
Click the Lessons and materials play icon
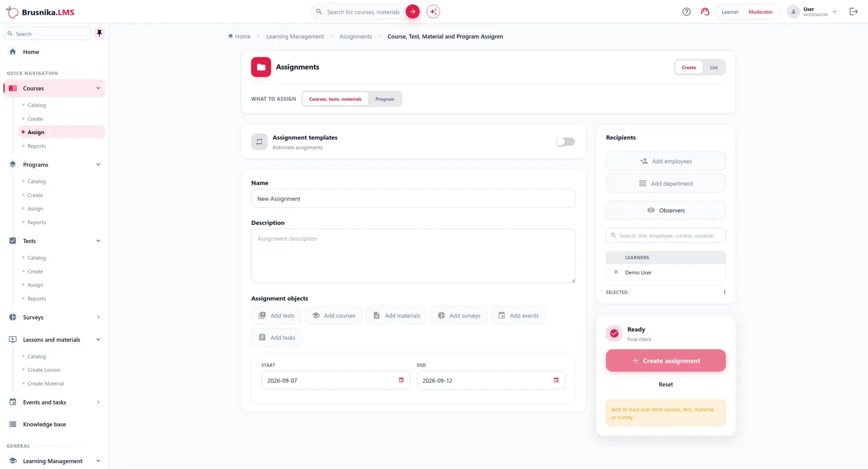(13, 339)
